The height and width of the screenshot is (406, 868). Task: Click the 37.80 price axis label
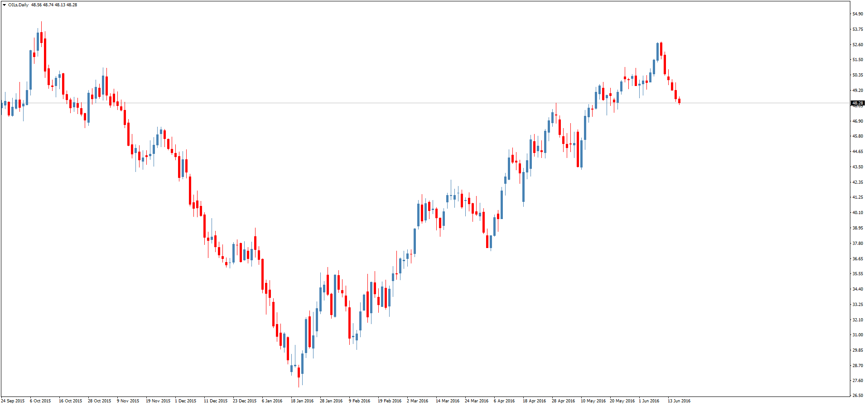pyautogui.click(x=858, y=244)
